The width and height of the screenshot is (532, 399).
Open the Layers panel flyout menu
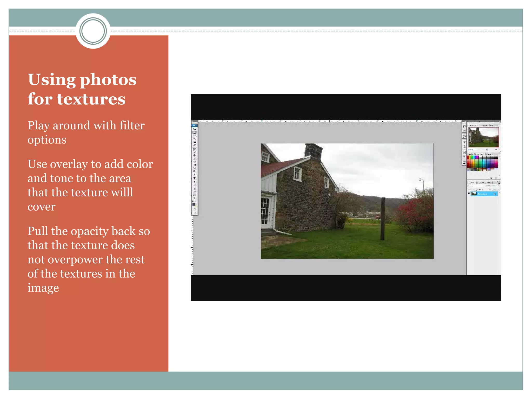[x=500, y=183]
